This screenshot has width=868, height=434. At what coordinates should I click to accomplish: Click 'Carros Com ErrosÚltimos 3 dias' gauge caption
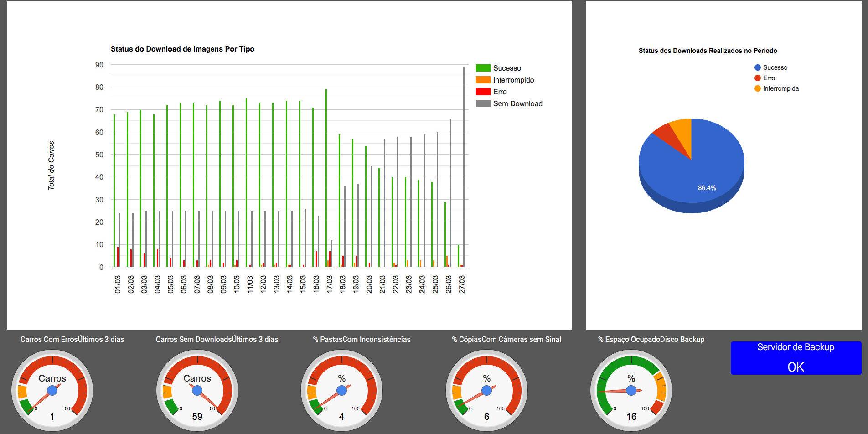click(72, 339)
